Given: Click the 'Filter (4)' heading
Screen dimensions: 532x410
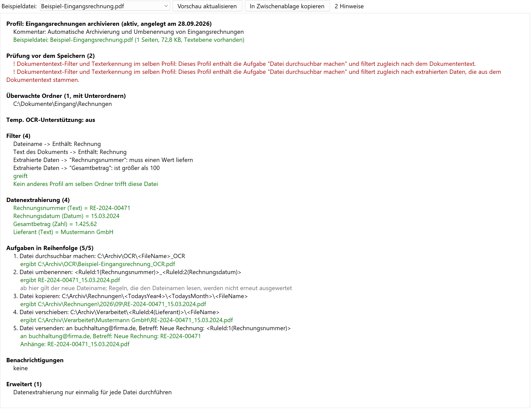Looking at the screenshot, I should point(18,136).
